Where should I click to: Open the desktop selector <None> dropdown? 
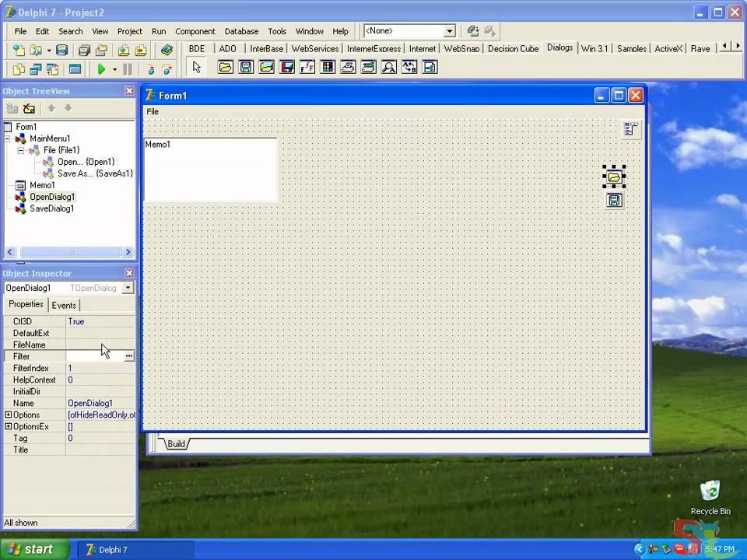point(449,31)
